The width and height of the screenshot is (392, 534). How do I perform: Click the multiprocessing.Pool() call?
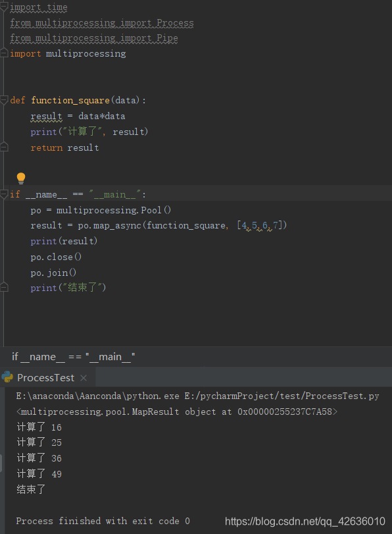114,210
